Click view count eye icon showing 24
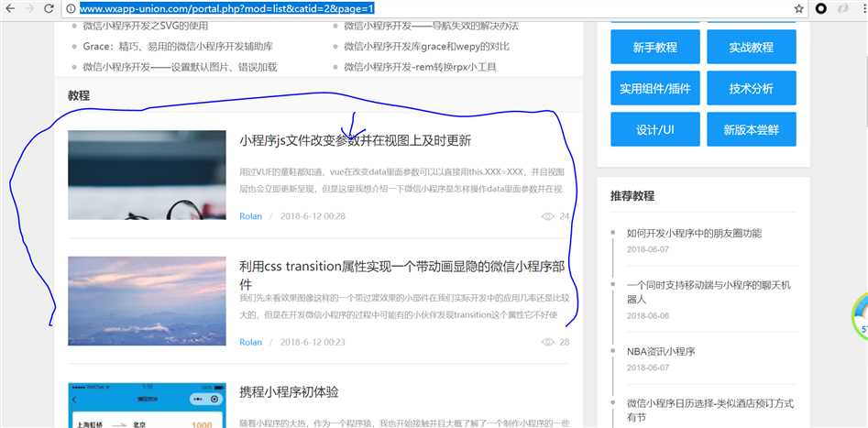This screenshot has height=428, width=868. pyautogui.click(x=548, y=216)
